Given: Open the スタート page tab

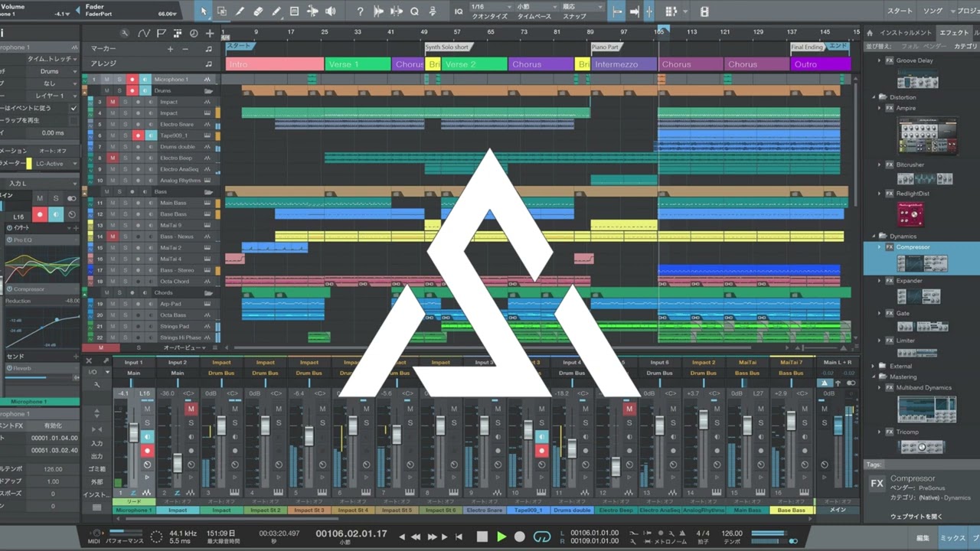Looking at the screenshot, I should click(x=900, y=11).
